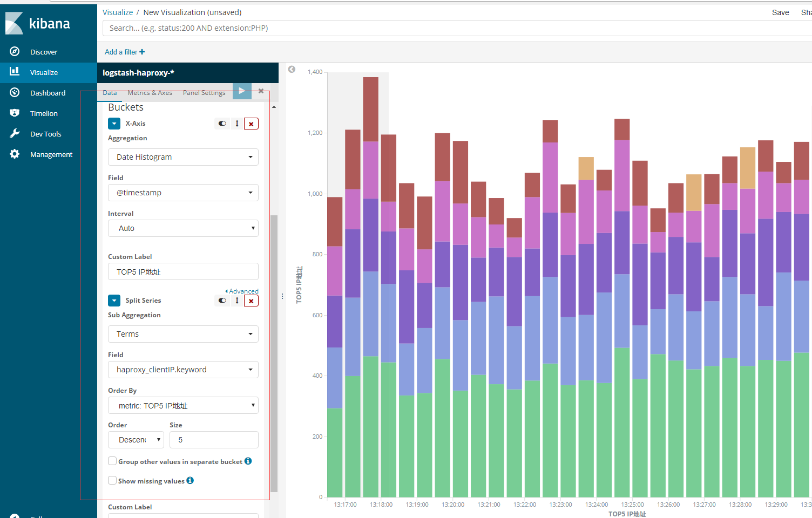The width and height of the screenshot is (812, 518).
Task: Click the tallest bar's red segment at 13:18
Action: tap(370, 109)
